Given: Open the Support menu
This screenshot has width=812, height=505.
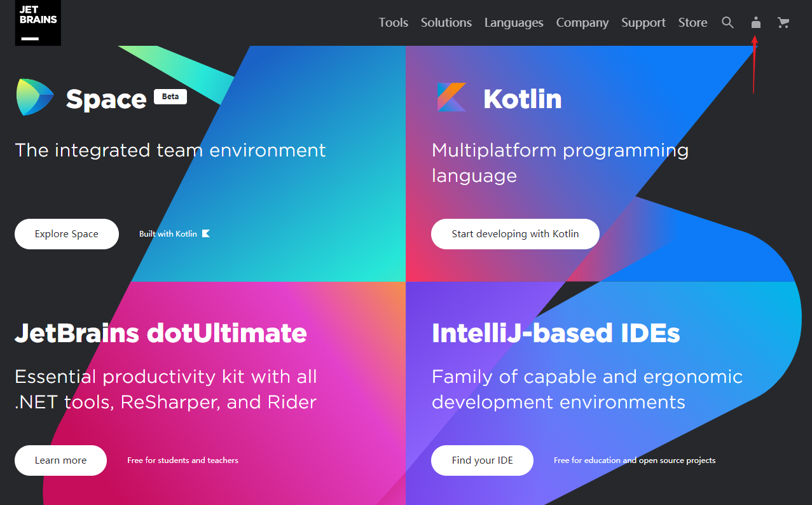Looking at the screenshot, I should click(x=643, y=23).
